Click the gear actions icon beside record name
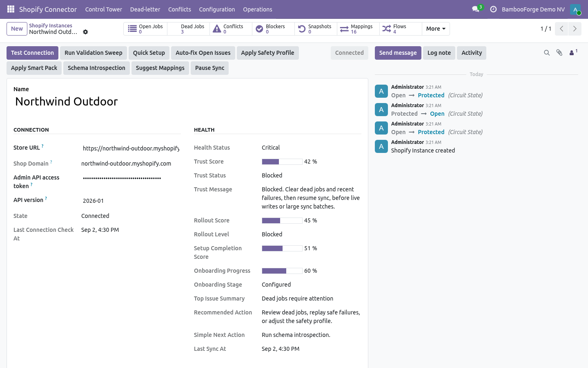The height and width of the screenshot is (368, 588). click(85, 32)
